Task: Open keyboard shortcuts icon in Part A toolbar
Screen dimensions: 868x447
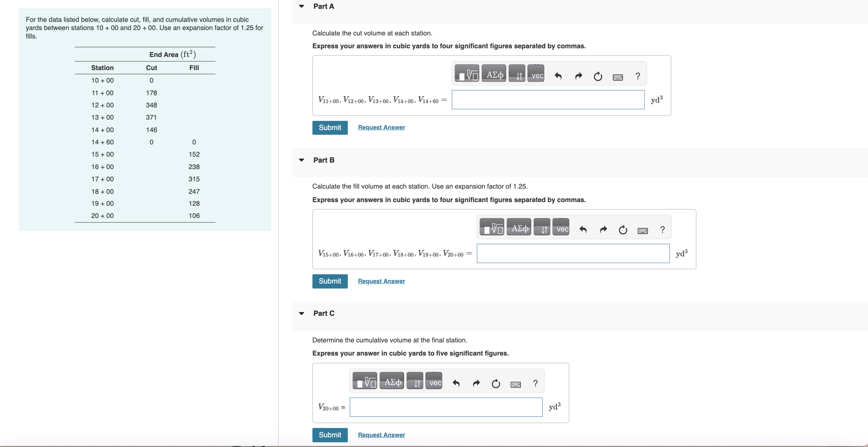Action: click(617, 77)
